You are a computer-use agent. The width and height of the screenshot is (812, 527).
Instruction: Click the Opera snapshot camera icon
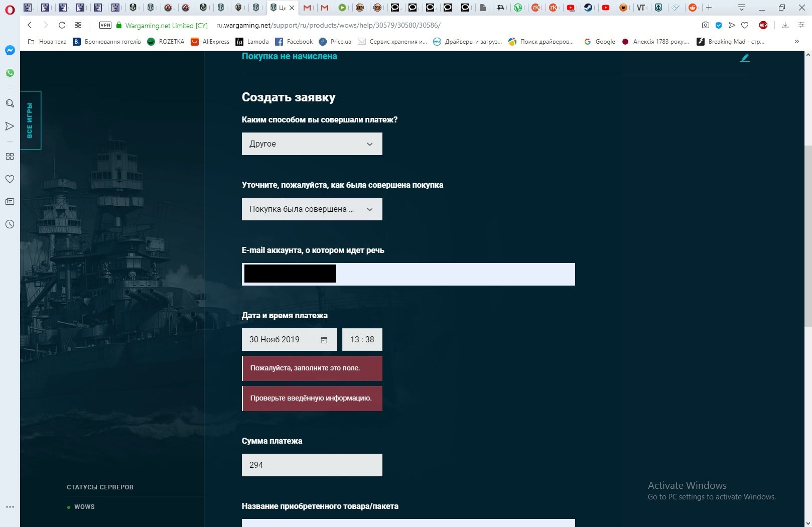pyautogui.click(x=705, y=25)
